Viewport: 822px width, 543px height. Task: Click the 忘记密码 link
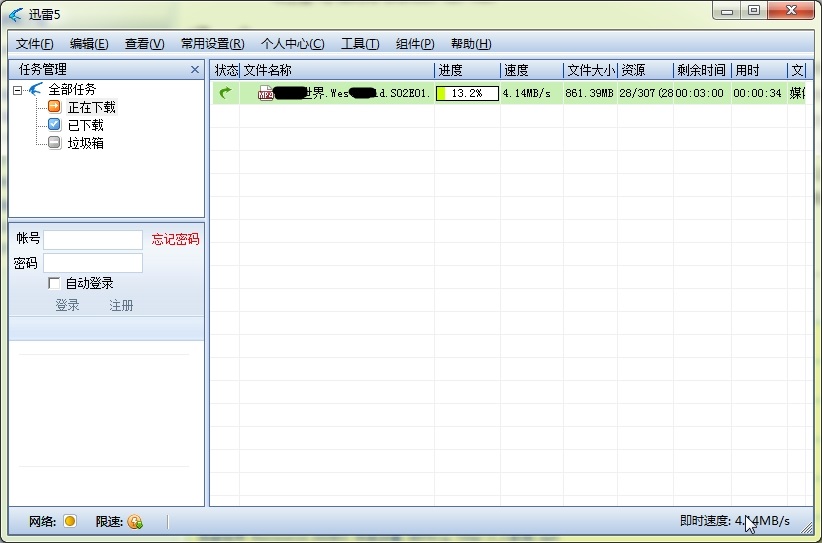point(175,240)
